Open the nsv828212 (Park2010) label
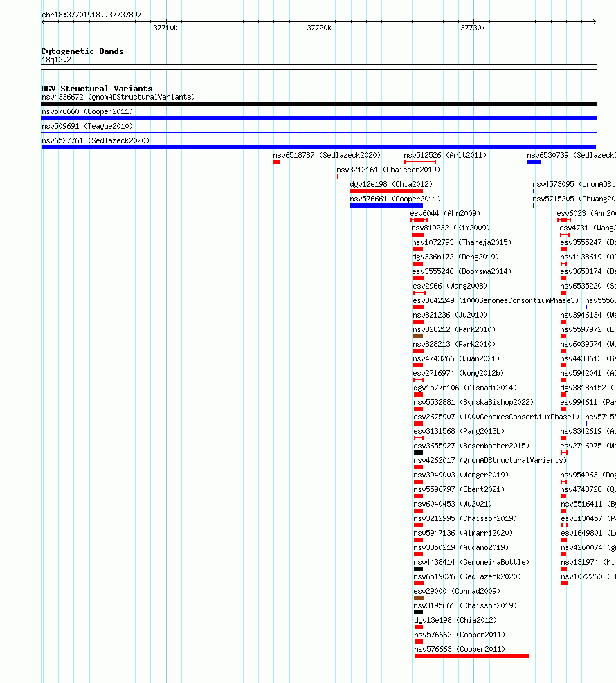 454,329
